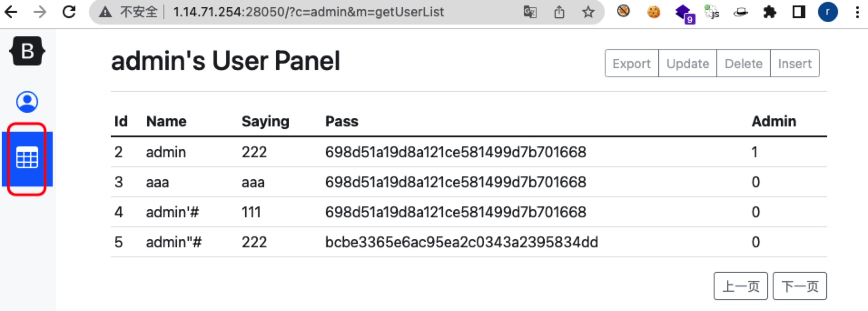This screenshot has height=311, width=868.
Task: Go back with the browser arrow
Action: pyautogui.click(x=11, y=12)
